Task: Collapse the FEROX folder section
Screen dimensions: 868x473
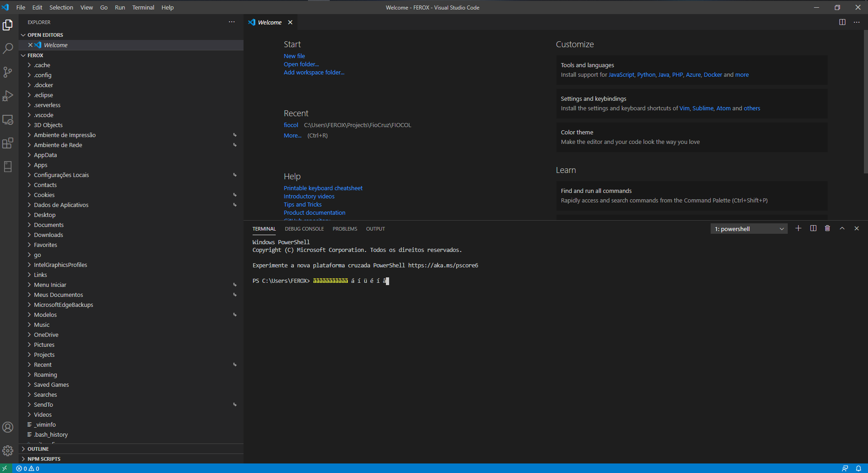Action: click(132, 55)
